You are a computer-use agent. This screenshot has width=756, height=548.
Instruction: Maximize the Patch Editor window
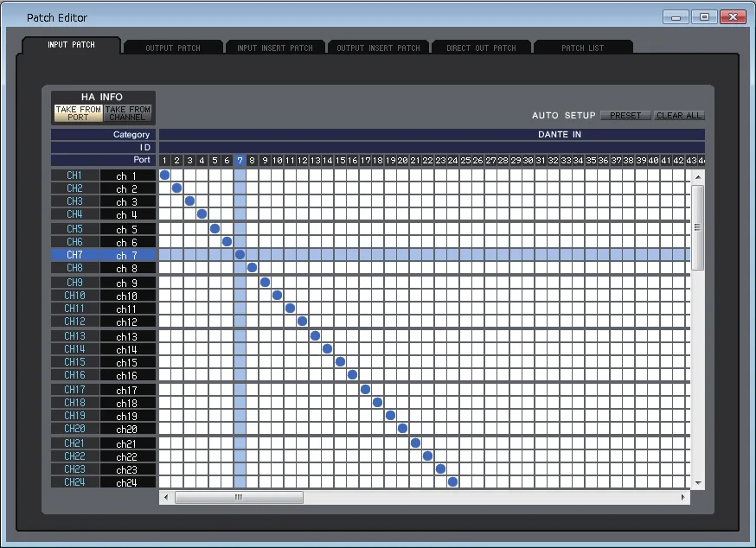[704, 17]
